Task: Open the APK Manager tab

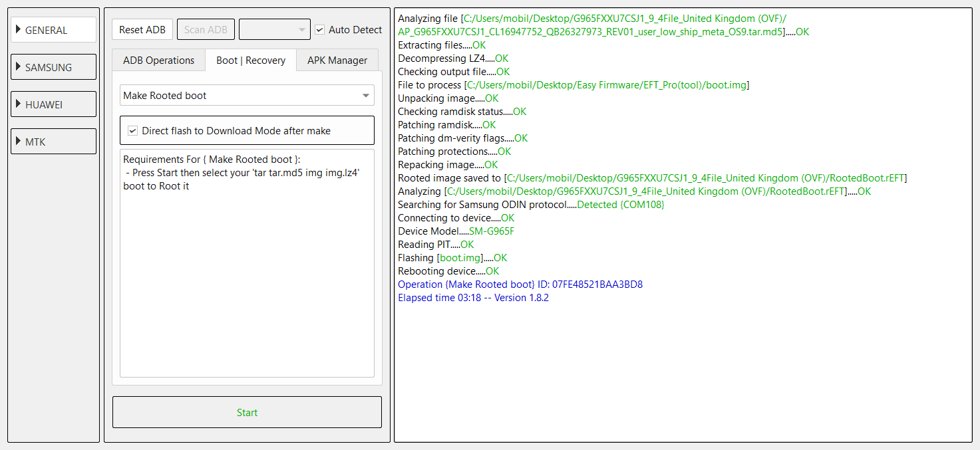Action: click(x=337, y=60)
